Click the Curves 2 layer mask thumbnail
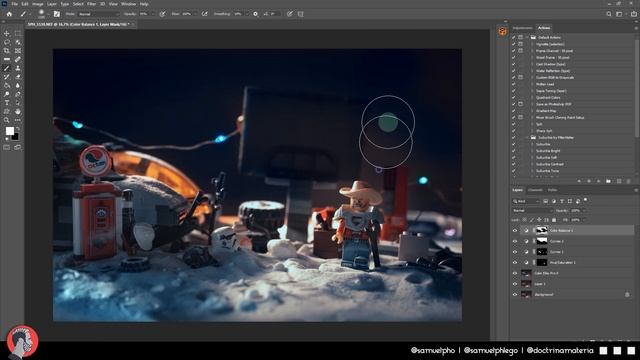 click(x=542, y=241)
